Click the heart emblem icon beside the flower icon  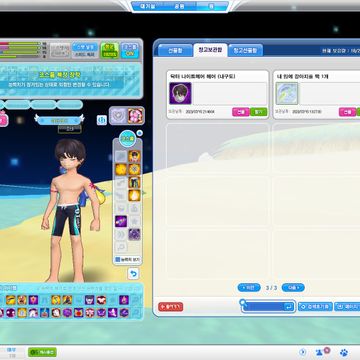tap(119, 116)
